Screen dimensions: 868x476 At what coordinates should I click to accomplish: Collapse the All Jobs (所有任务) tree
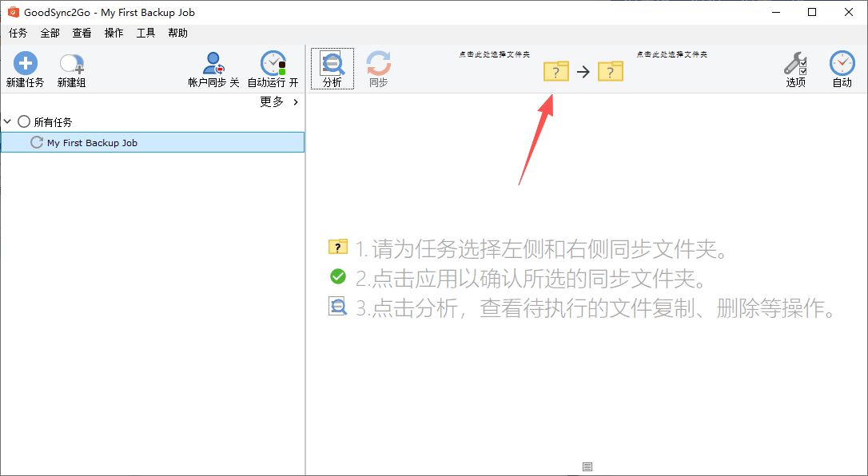click(7, 121)
